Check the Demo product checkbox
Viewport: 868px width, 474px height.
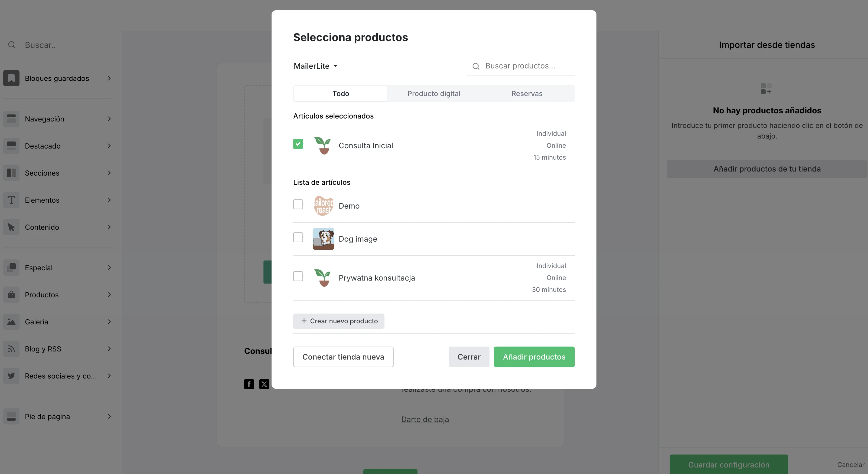click(298, 204)
